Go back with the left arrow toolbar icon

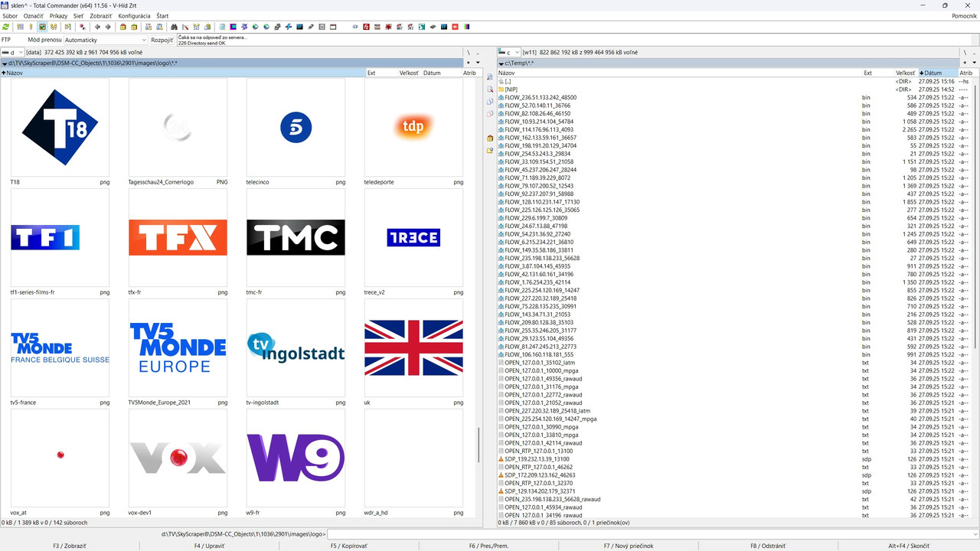97,27
